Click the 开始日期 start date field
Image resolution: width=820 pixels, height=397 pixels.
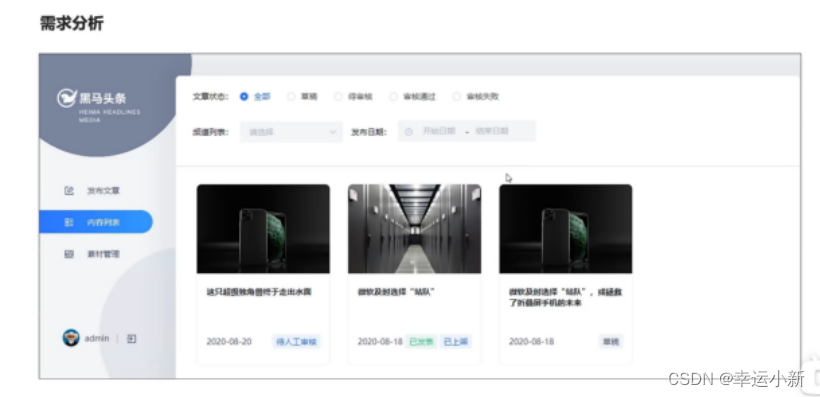click(x=439, y=131)
